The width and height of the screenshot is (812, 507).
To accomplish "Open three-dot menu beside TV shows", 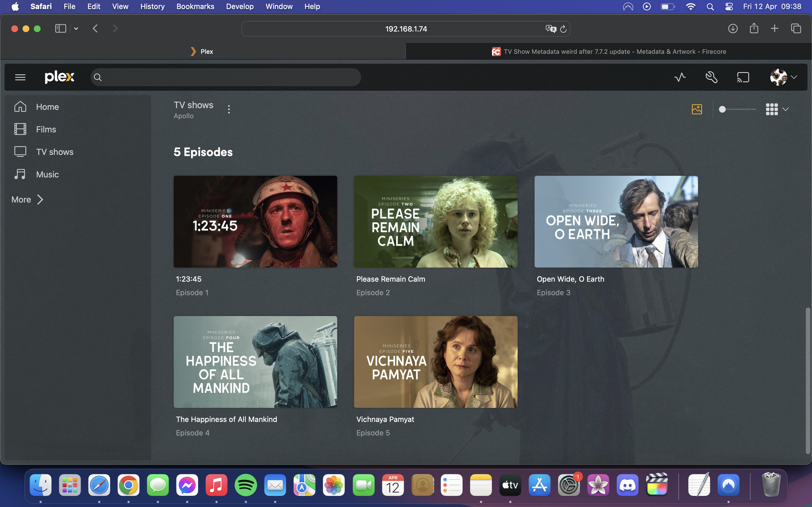I will [x=229, y=109].
